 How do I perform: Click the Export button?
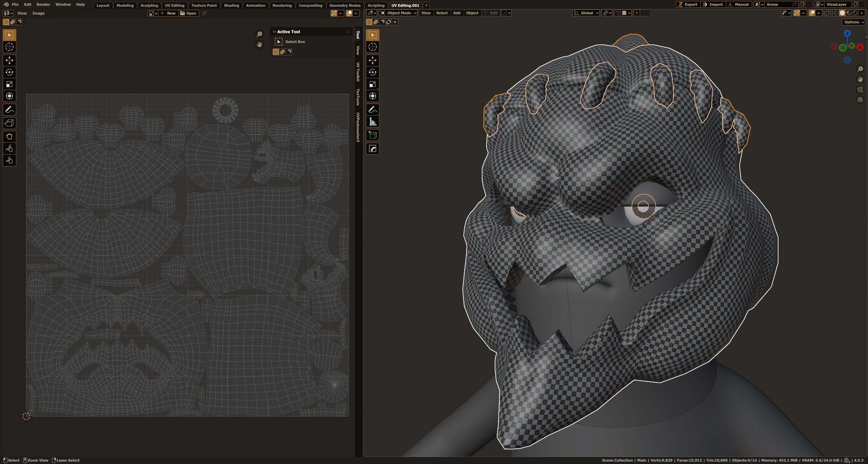[688, 4]
